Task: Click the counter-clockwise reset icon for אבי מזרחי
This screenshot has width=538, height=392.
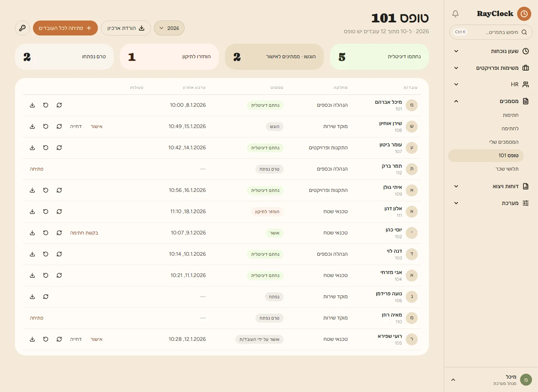Action: [x=46, y=276]
